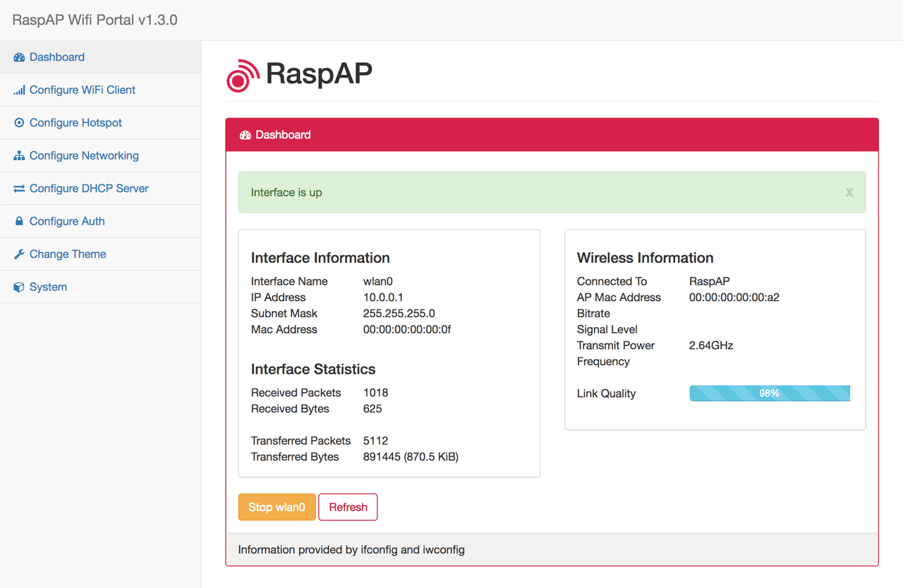Screen dimensions: 903x588
Task: Click Transferred Packets value 5112
Action: [376, 441]
